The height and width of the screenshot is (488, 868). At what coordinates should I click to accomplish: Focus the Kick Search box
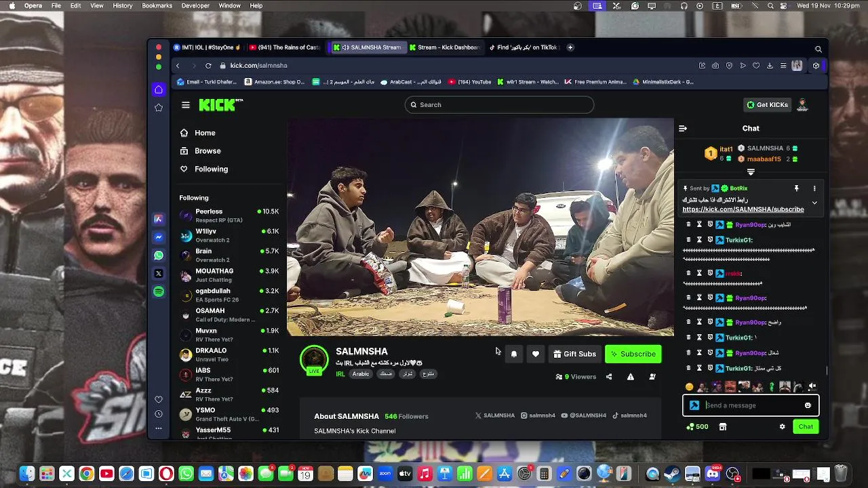[499, 104]
